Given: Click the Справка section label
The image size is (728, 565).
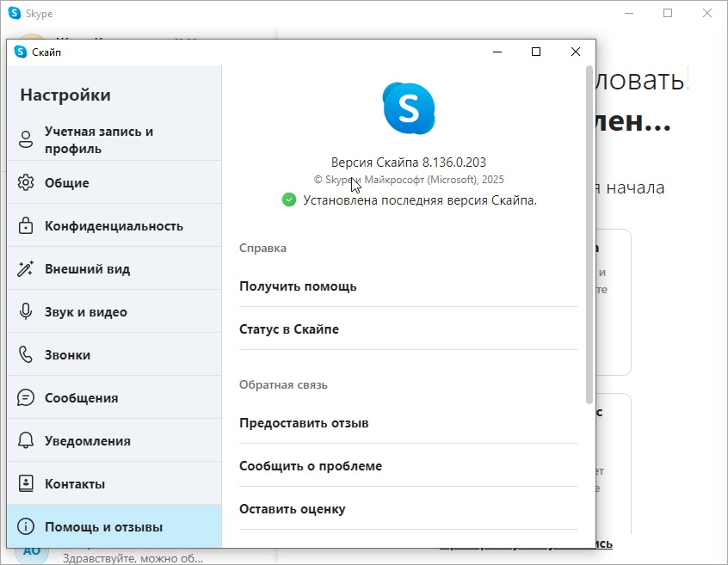Looking at the screenshot, I should [x=262, y=249].
